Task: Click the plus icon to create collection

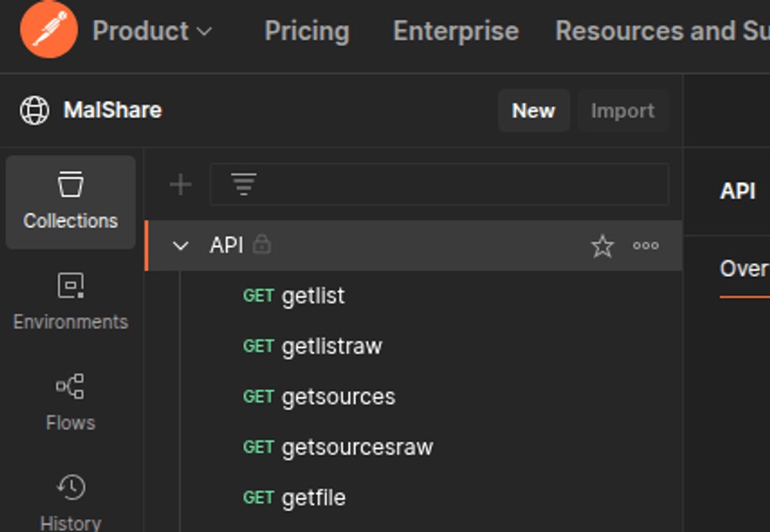Action: tap(181, 185)
